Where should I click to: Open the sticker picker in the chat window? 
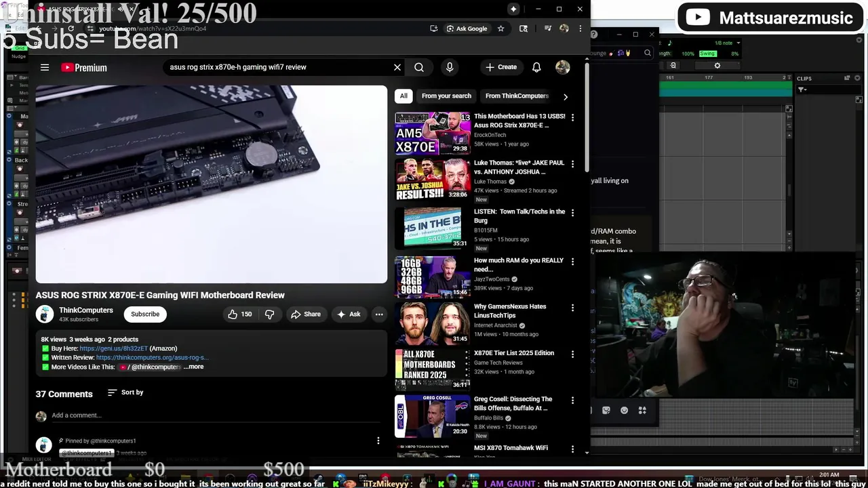606,410
